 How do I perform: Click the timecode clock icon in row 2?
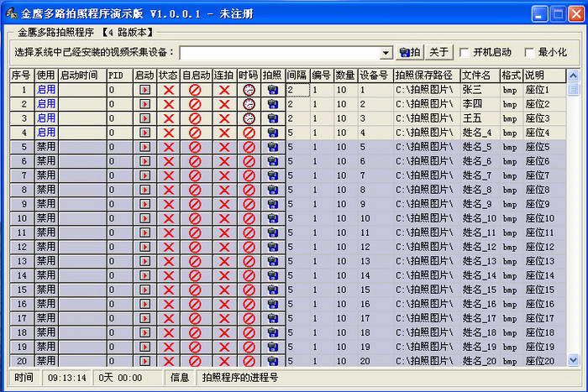(x=249, y=104)
